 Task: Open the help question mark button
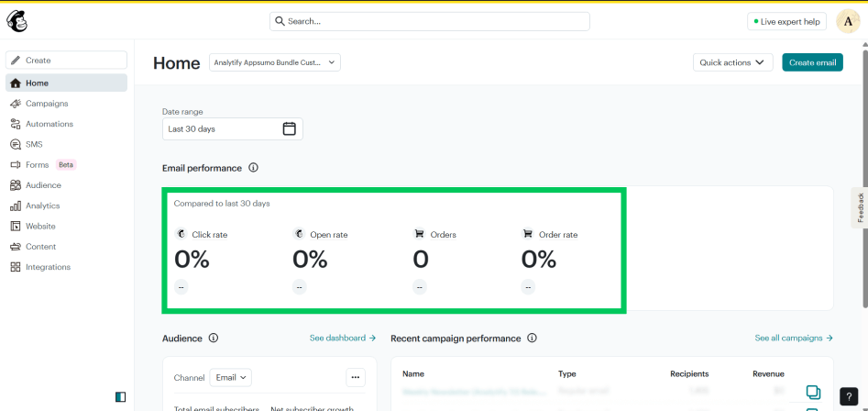[x=849, y=396]
